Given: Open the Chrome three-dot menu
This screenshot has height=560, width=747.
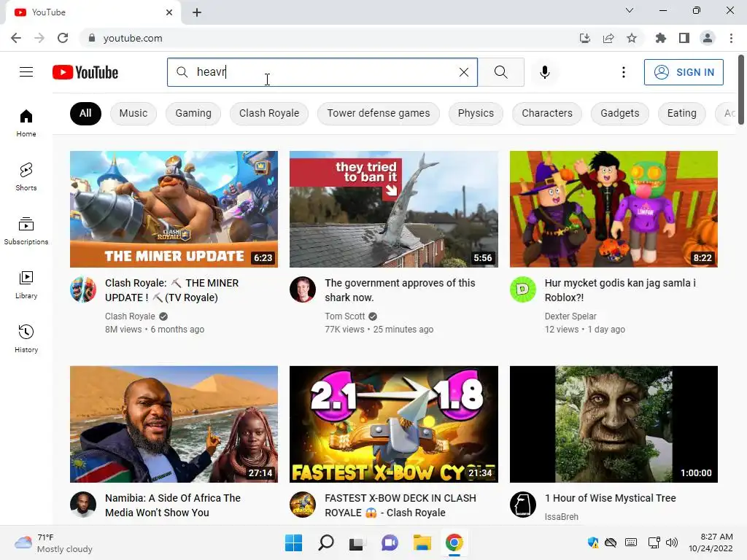Looking at the screenshot, I should click(731, 38).
